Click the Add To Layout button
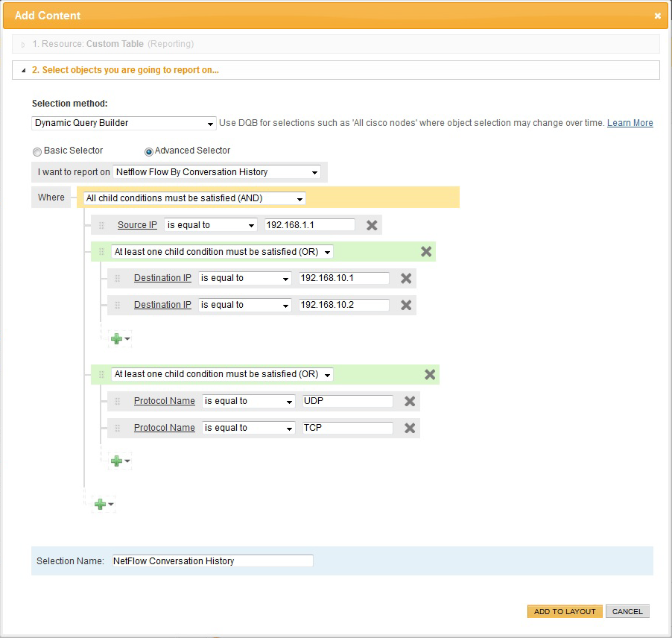 tap(565, 611)
